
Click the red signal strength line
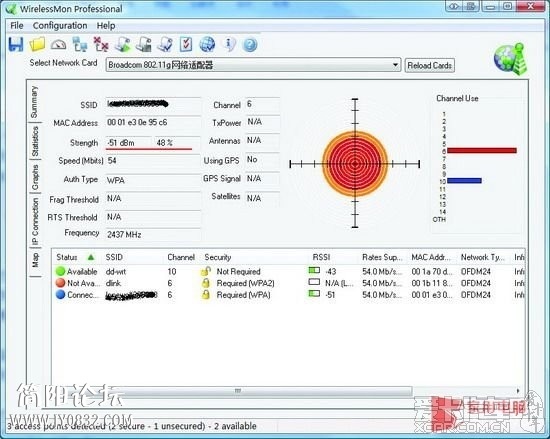tap(149, 149)
